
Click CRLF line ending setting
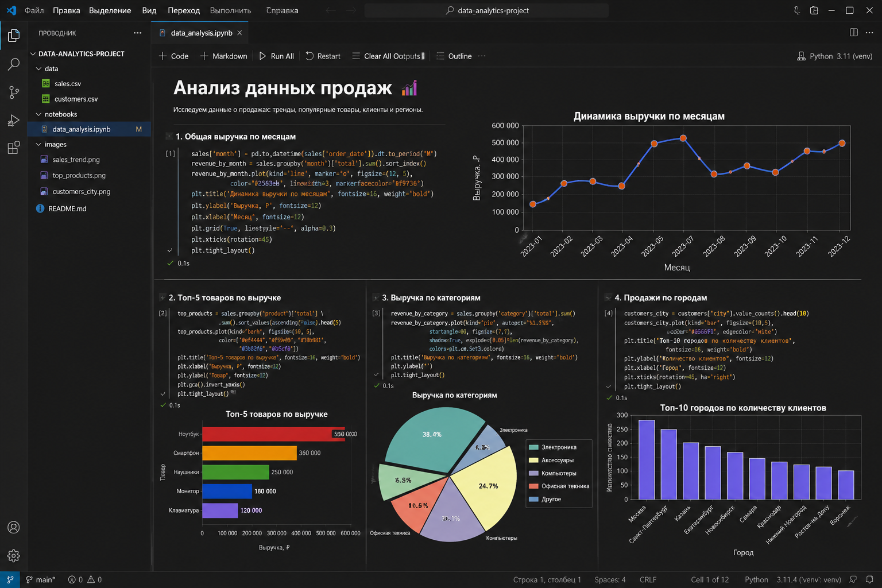(648, 579)
